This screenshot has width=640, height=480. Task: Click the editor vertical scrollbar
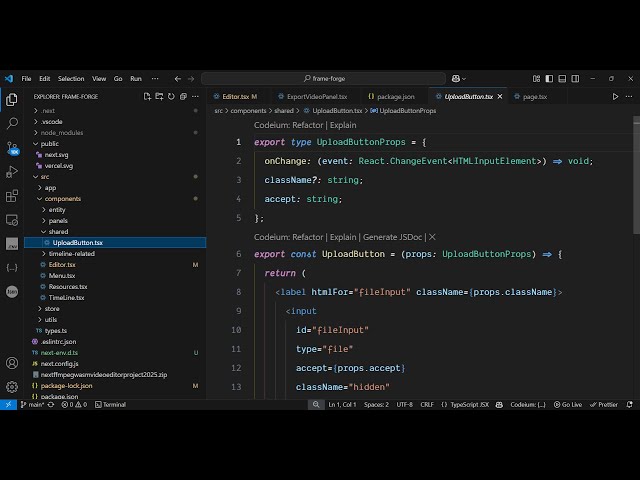point(636,176)
